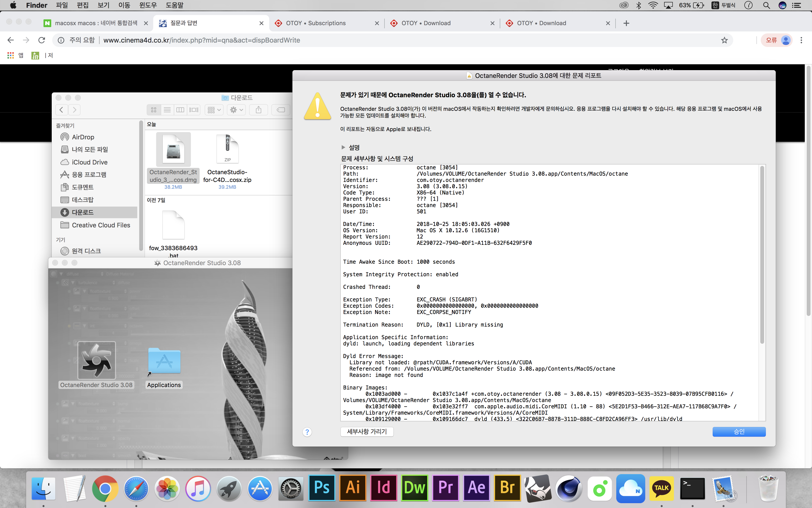812x508 pixels.
Task: Launch InDesign from the Dock
Action: (x=384, y=488)
